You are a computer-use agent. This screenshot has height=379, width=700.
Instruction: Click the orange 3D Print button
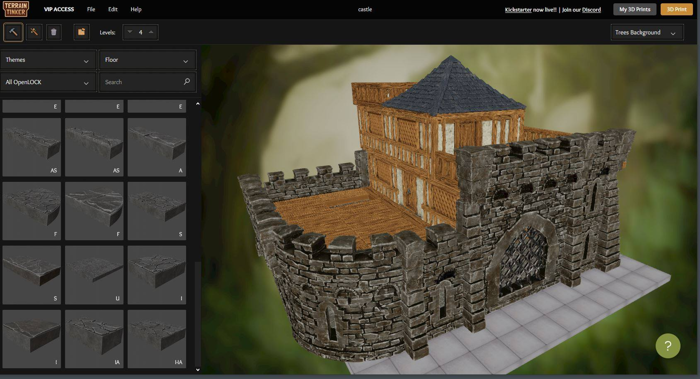676,9
